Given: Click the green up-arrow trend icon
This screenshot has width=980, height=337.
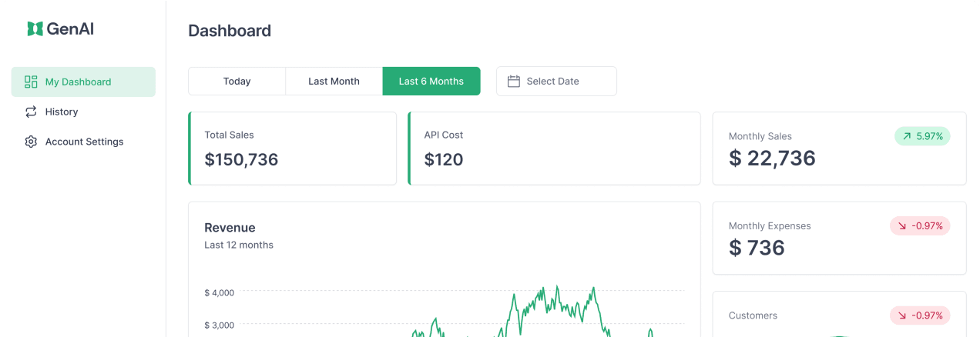Looking at the screenshot, I should point(907,136).
